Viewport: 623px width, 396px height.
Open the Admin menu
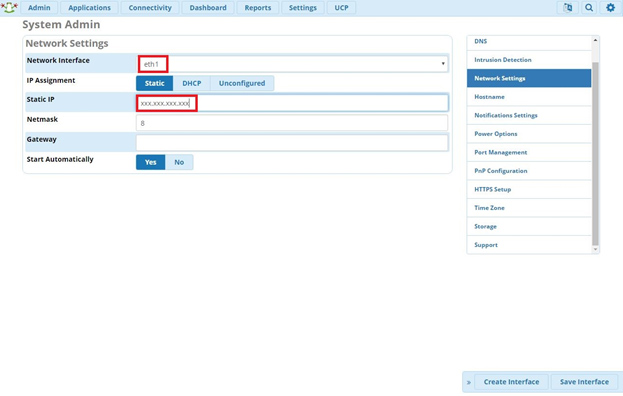(39, 8)
